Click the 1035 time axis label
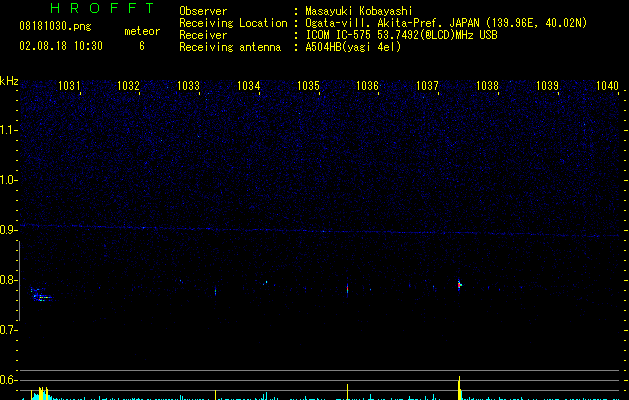629x400 pixels. coord(308,86)
